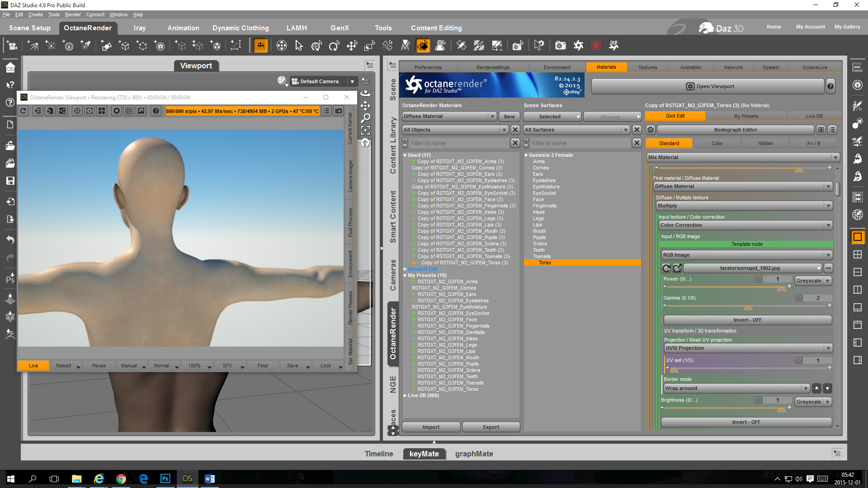Click the Open Viewport button
The width and height of the screenshot is (868, 488).
click(709, 86)
